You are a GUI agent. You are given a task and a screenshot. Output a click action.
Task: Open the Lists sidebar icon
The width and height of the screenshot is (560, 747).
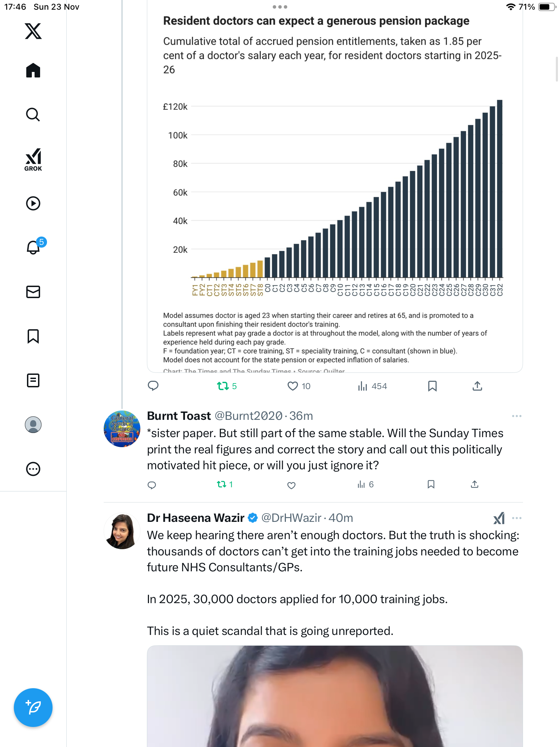[33, 380]
